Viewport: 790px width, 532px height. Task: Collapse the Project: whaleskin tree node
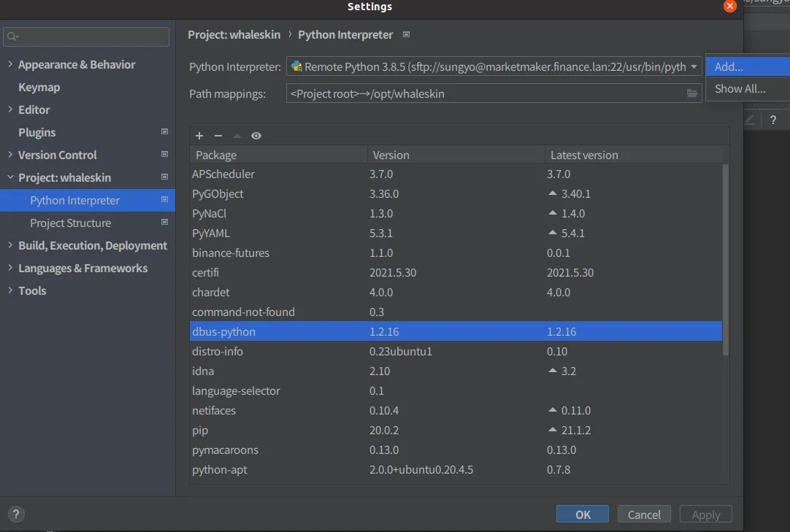click(x=10, y=177)
